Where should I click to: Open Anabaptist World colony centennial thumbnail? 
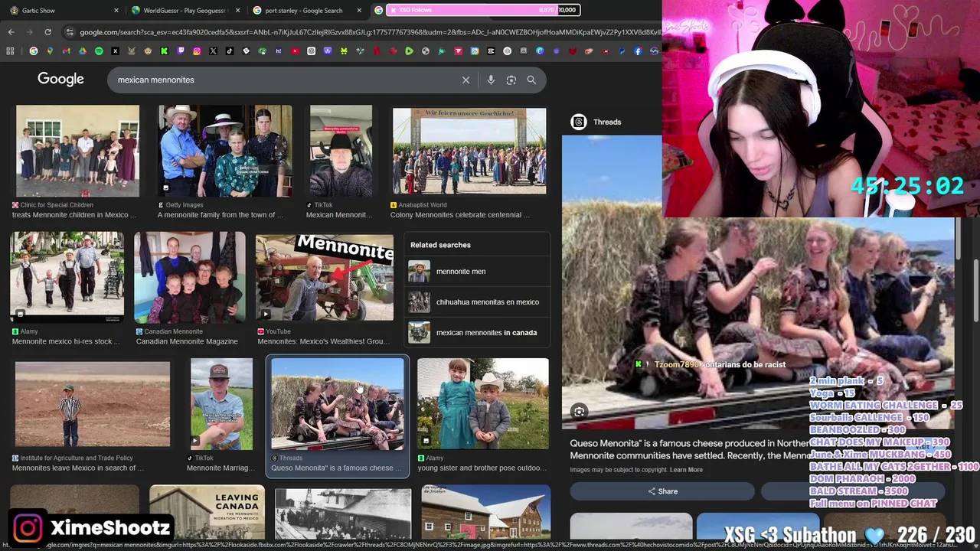pos(469,151)
